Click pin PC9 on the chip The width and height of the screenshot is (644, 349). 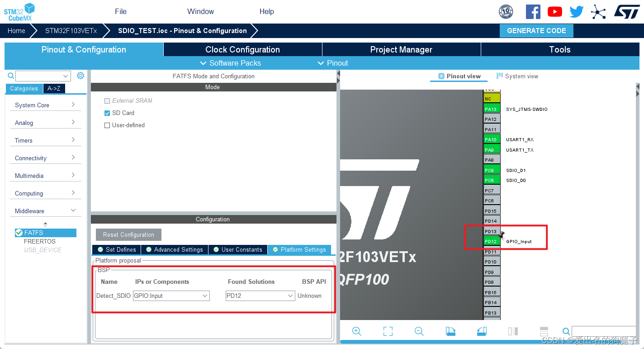[492, 170]
